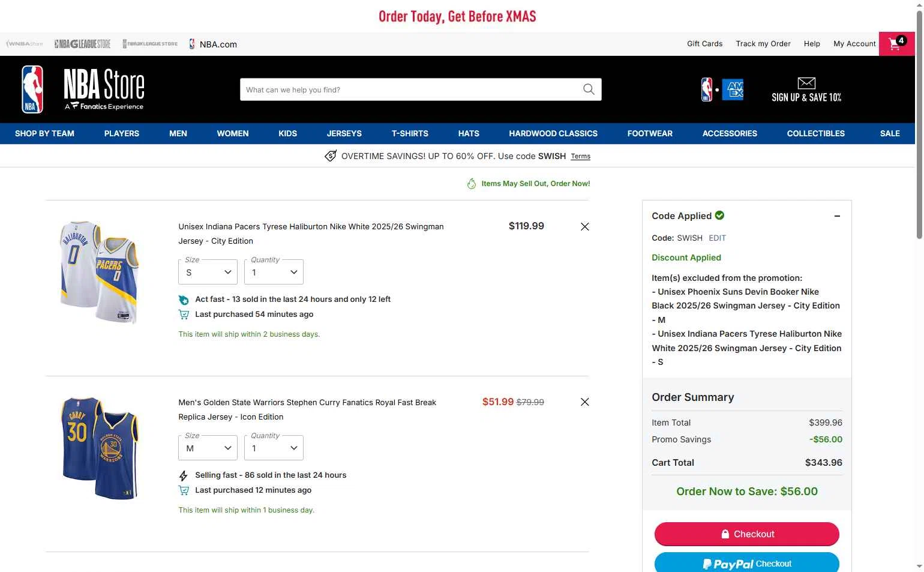Screen dimensions: 924x572
Task: Open the Kids menu
Action: click(x=287, y=133)
